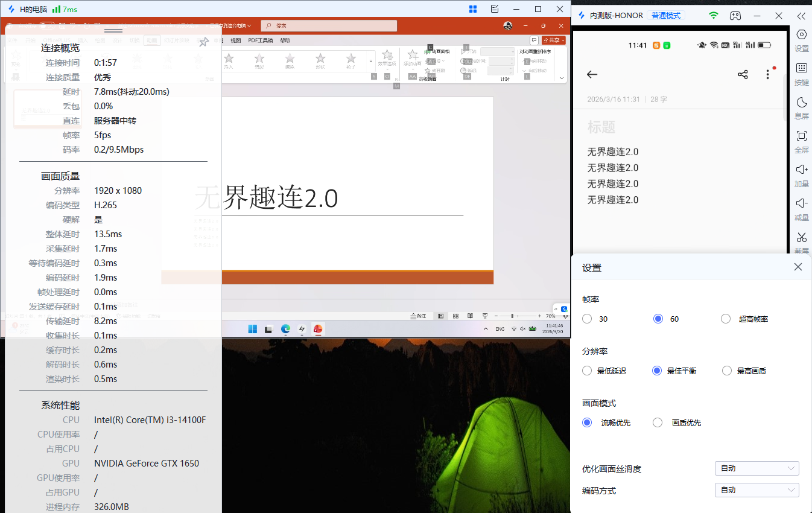Viewport: 812px width, 513px height.
Task: Click the WiFi signal indicator
Action: 713,15
